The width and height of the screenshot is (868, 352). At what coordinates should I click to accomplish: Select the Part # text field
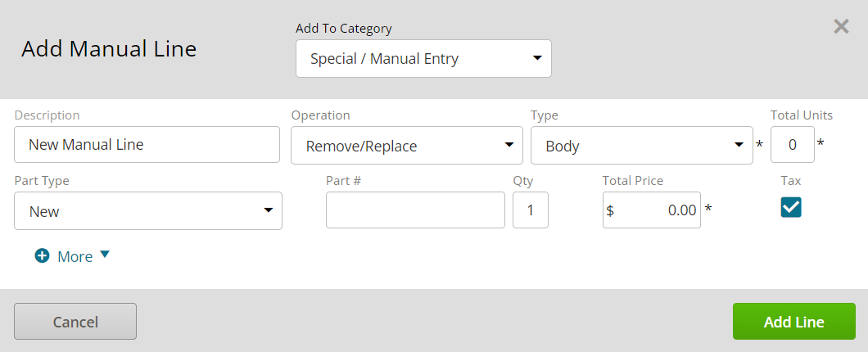click(415, 210)
